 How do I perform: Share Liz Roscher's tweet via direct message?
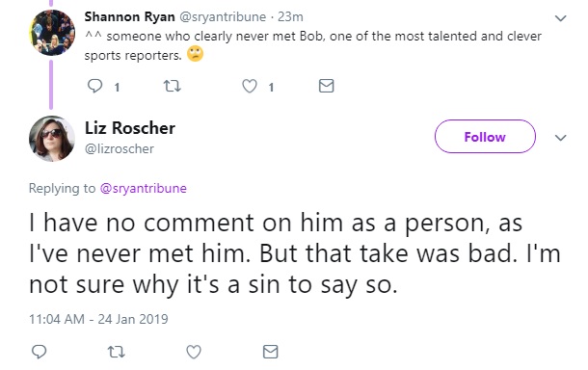[270, 352]
